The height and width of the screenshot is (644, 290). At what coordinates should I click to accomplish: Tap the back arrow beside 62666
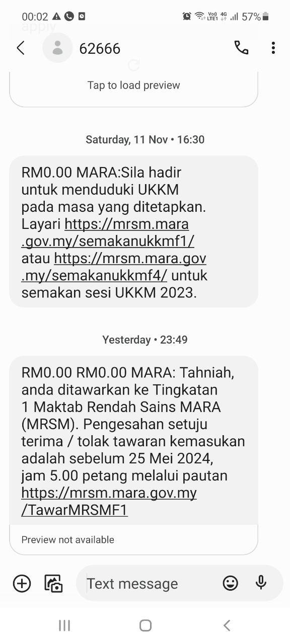21,48
